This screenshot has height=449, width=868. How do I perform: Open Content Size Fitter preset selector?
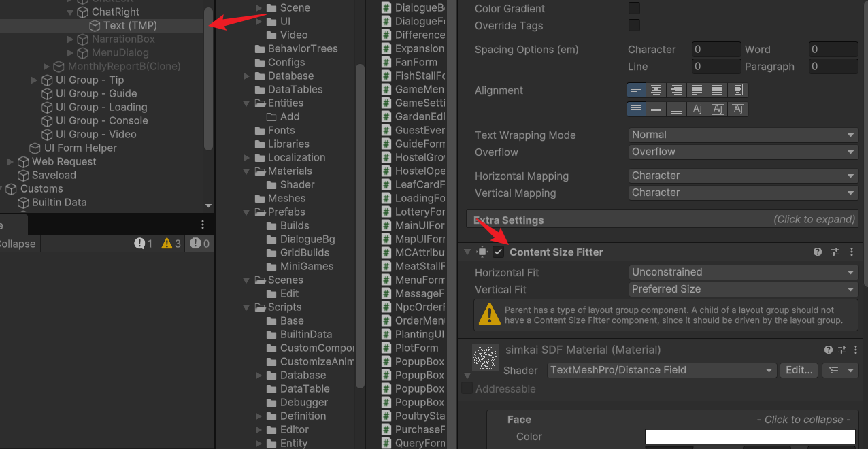[835, 252]
